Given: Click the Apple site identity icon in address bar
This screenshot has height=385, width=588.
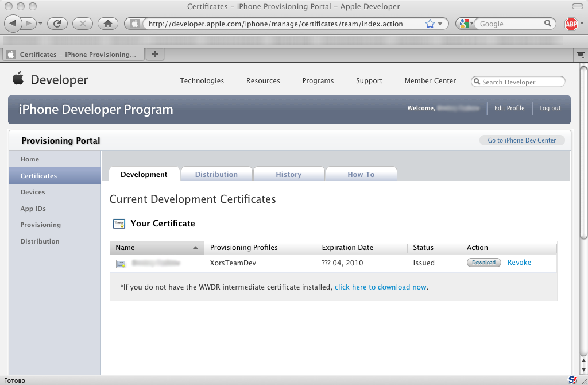Looking at the screenshot, I should pos(134,24).
